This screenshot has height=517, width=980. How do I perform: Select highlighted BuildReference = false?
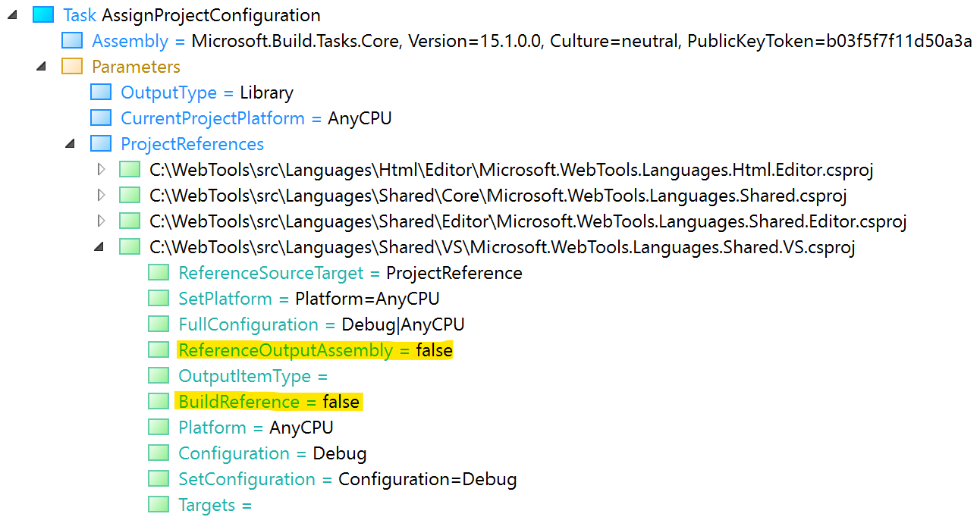coord(269,402)
